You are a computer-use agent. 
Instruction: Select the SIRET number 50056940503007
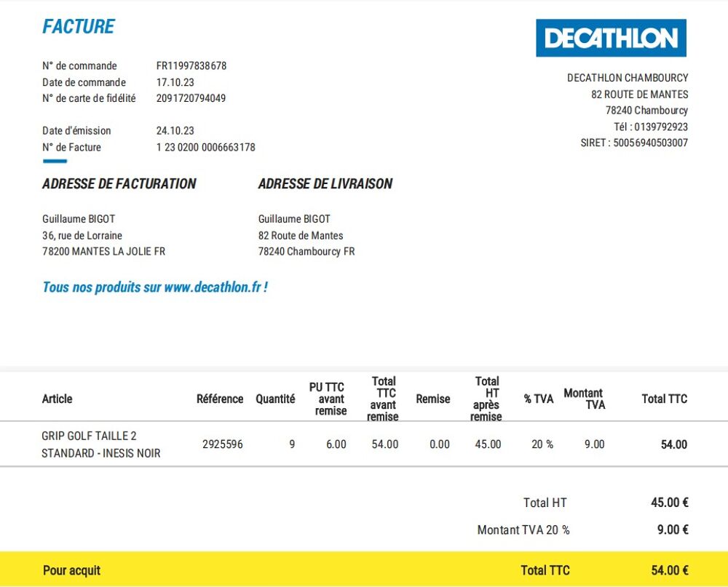[650, 143]
